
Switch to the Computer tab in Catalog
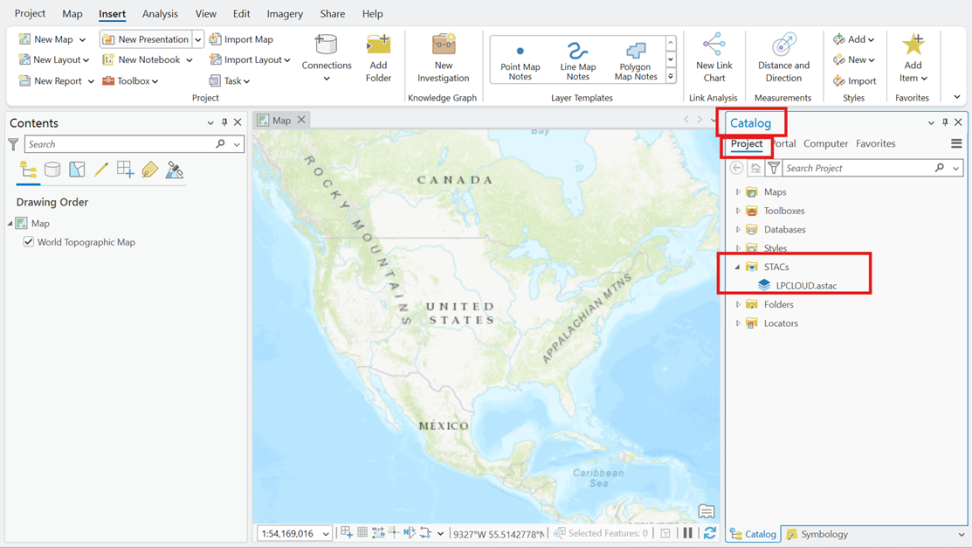point(826,143)
